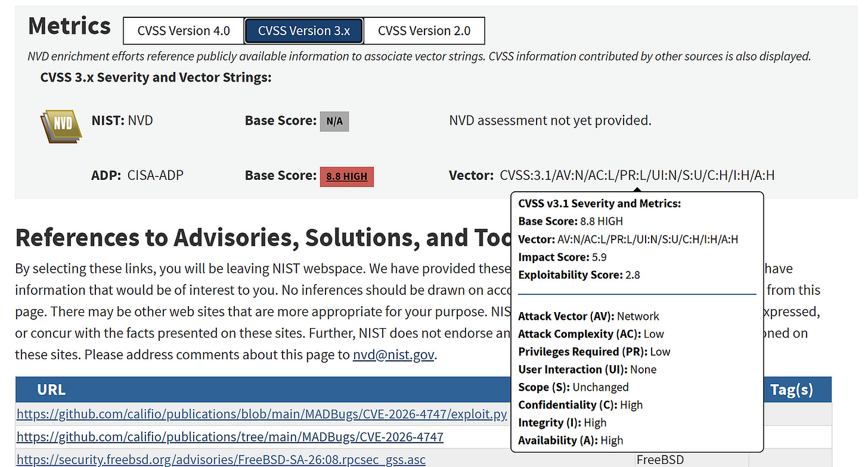Click 'Availability (A): High' in tooltip

(571, 441)
